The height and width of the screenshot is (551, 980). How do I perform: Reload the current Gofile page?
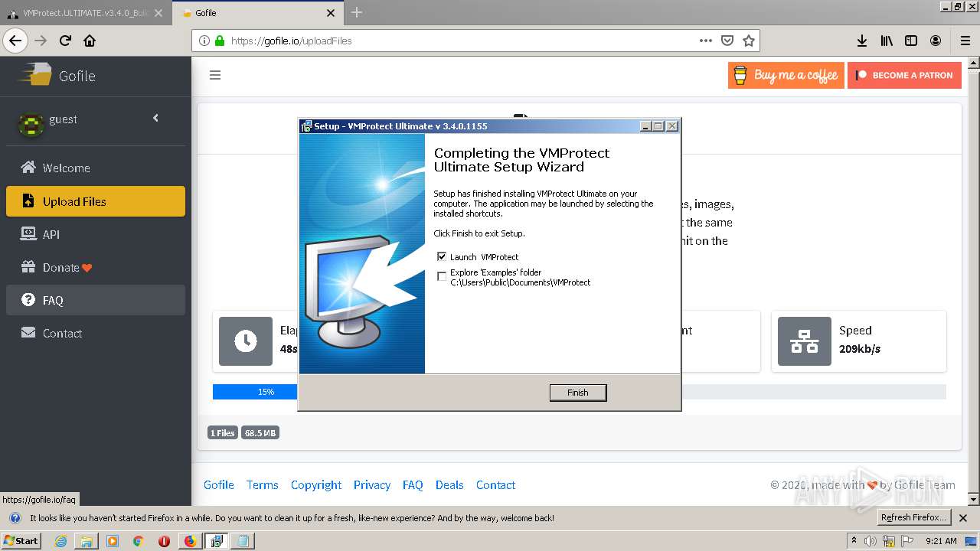point(65,41)
